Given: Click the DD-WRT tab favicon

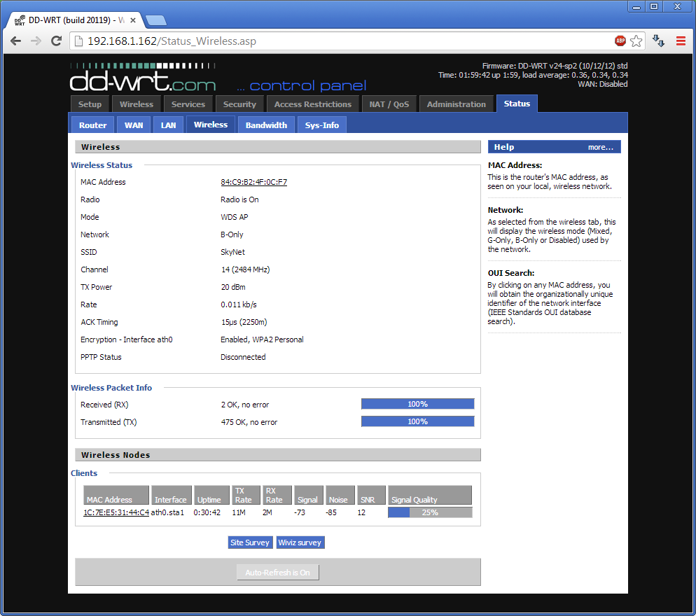Looking at the screenshot, I should coord(20,20).
